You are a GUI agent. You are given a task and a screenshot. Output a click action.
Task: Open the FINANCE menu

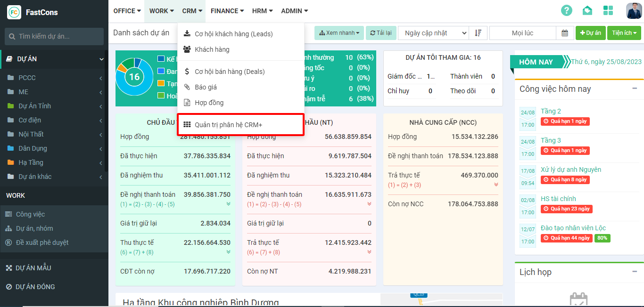point(227,11)
